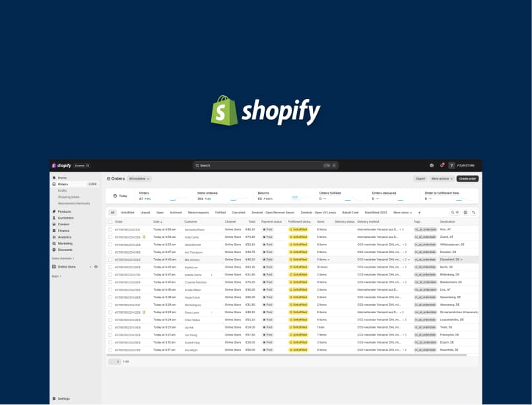Click the table's horizontal scrollbar

click(x=286, y=355)
